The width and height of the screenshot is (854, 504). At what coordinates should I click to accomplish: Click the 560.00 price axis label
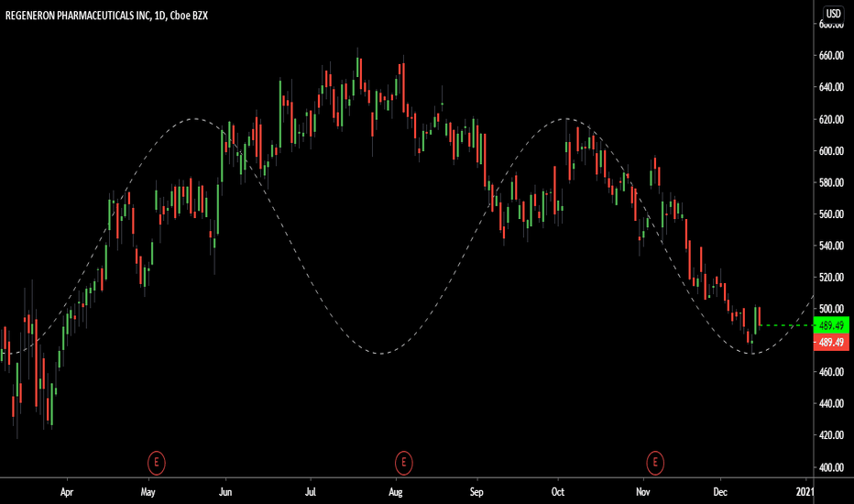pyautogui.click(x=832, y=214)
